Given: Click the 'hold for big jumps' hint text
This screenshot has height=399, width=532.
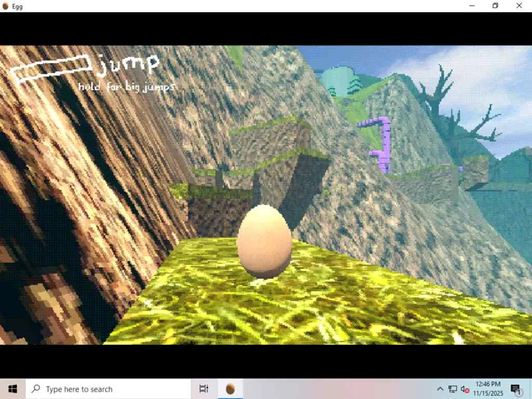Looking at the screenshot, I should 126,87.
